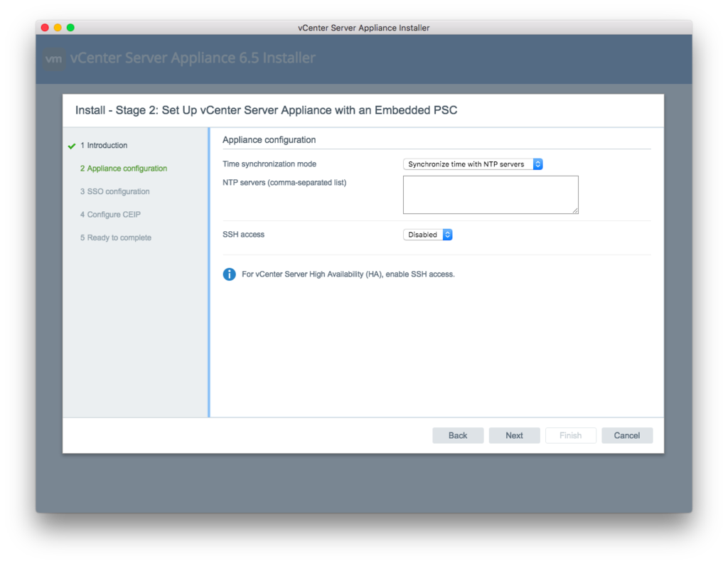Select step 5 Ready to complete

(x=116, y=238)
